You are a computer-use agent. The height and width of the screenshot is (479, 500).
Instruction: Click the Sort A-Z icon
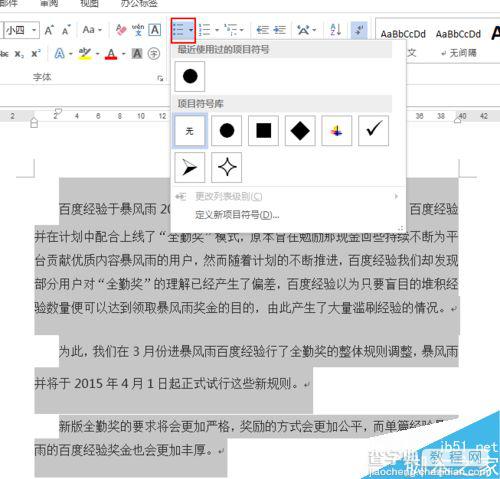pyautogui.click(x=335, y=30)
